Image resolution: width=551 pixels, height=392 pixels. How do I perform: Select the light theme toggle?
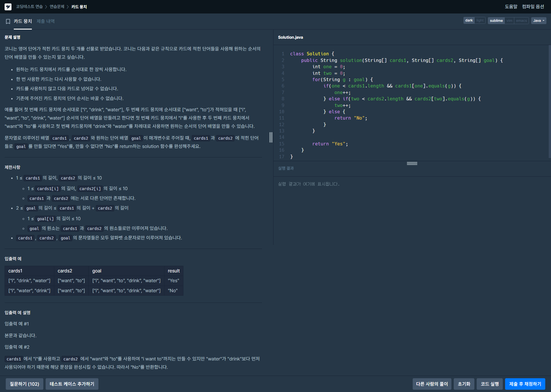tap(480, 20)
